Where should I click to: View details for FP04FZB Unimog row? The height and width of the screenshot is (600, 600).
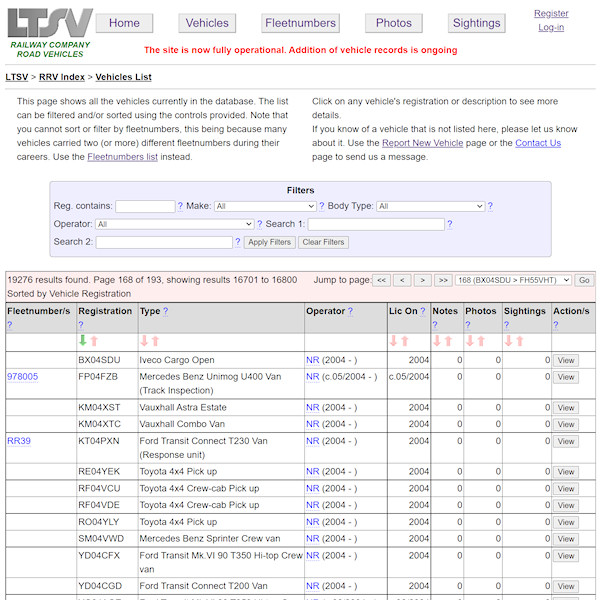[x=566, y=377]
